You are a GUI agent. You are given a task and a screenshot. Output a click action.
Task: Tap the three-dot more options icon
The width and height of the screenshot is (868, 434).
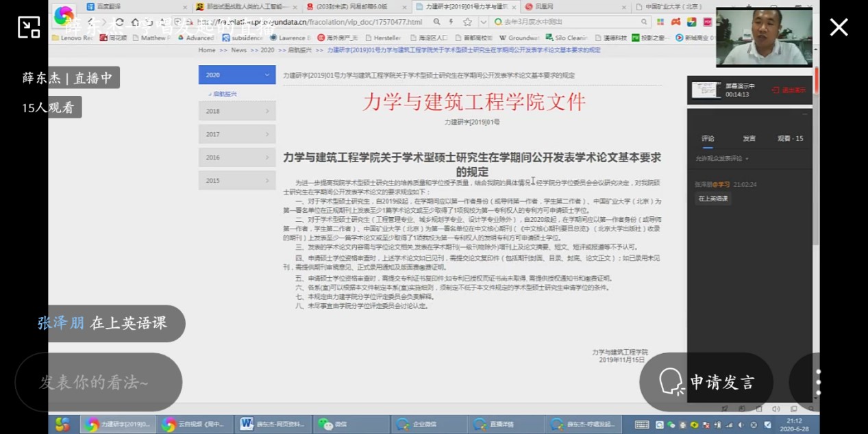tap(818, 382)
